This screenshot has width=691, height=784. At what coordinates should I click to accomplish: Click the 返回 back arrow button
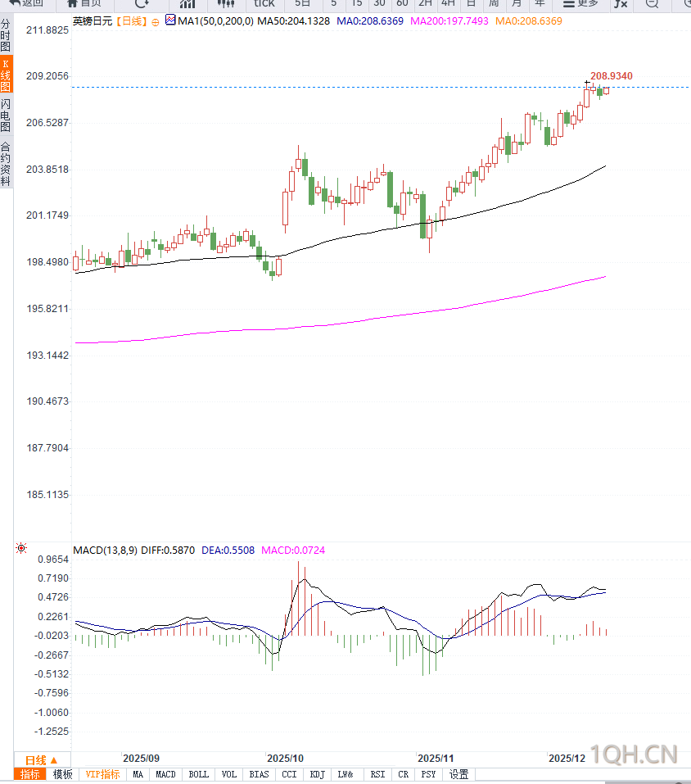26,3
